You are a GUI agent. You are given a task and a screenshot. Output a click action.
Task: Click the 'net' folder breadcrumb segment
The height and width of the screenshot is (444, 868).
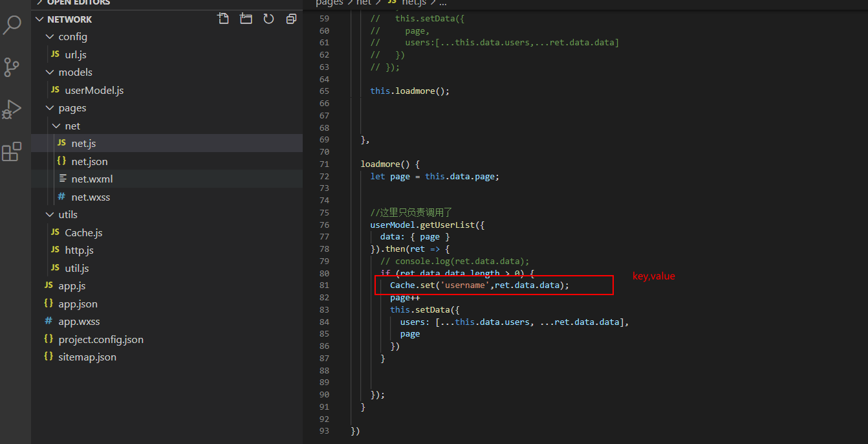364,3
